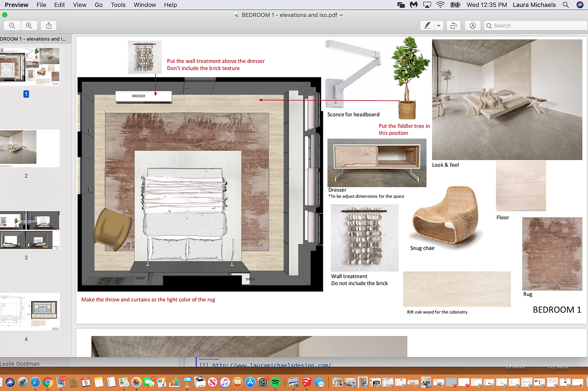
Task: Select the highlight pen tool
Action: pyautogui.click(x=427, y=26)
